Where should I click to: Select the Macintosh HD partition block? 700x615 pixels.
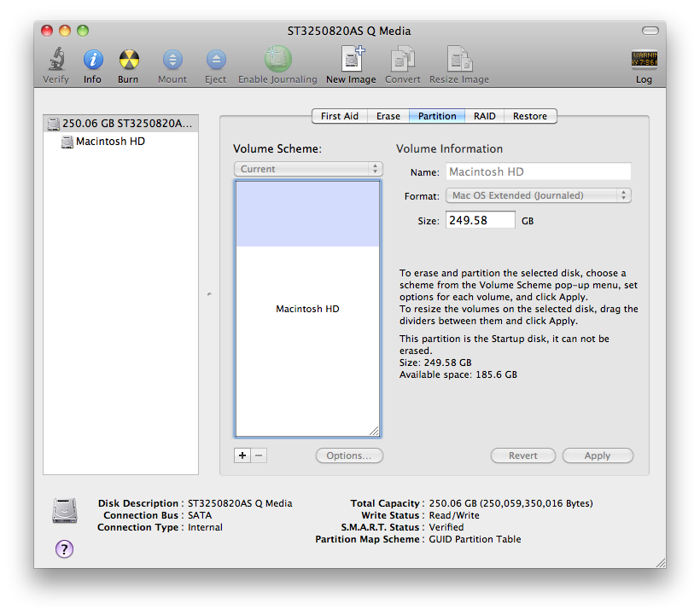(307, 309)
